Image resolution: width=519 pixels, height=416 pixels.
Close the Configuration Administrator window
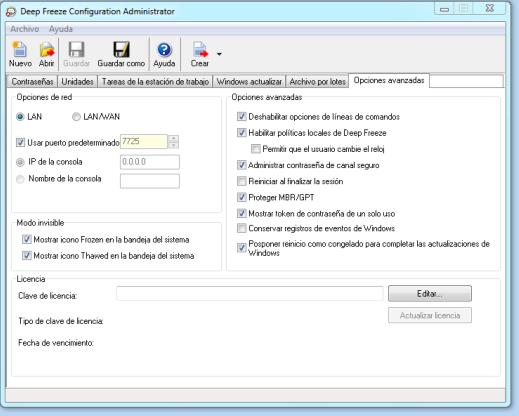[489, 8]
